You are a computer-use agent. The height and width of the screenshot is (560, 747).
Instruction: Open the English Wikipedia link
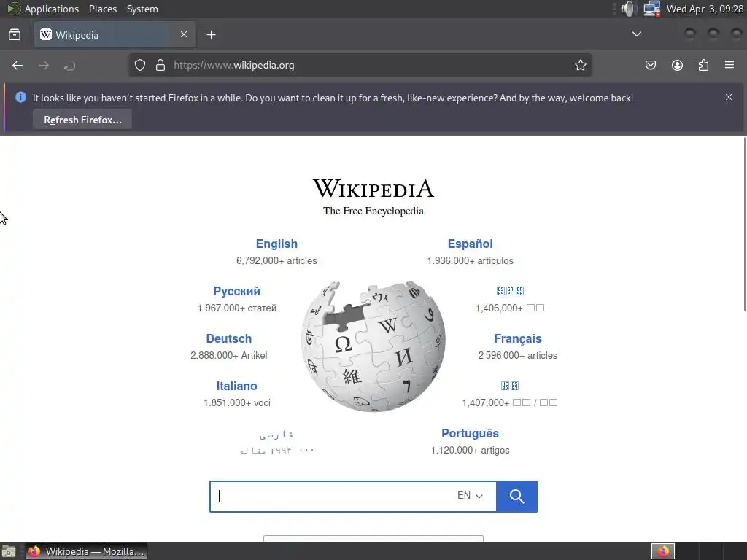click(276, 244)
